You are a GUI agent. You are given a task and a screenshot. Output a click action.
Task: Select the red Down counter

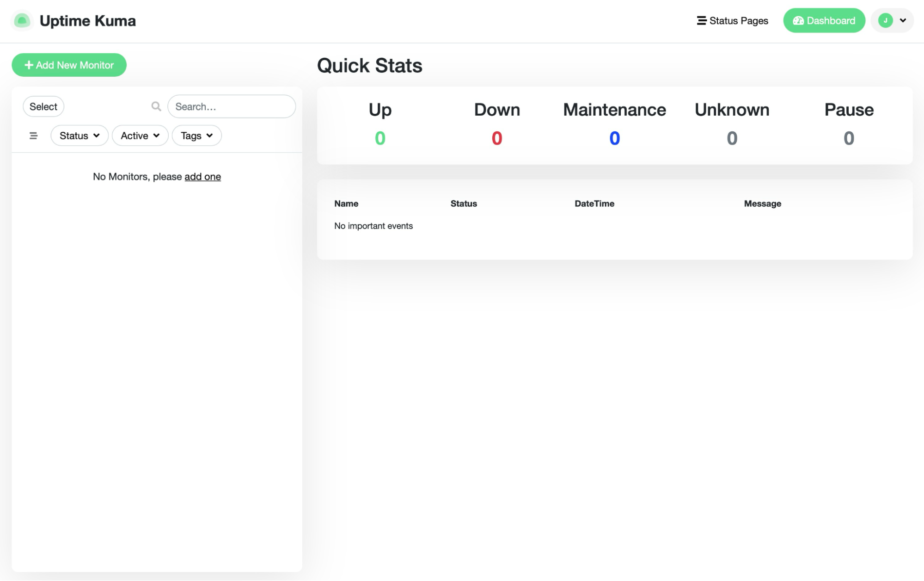(497, 137)
